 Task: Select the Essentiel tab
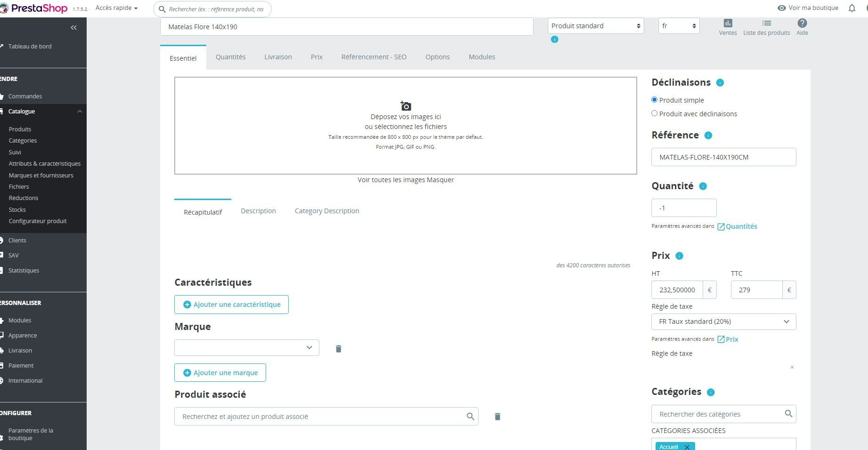[183, 58]
